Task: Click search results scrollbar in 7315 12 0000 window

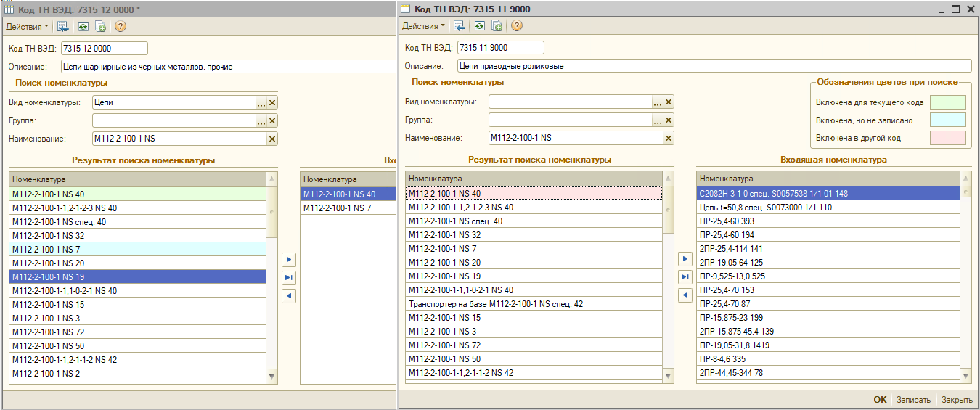Action: [x=272, y=277]
